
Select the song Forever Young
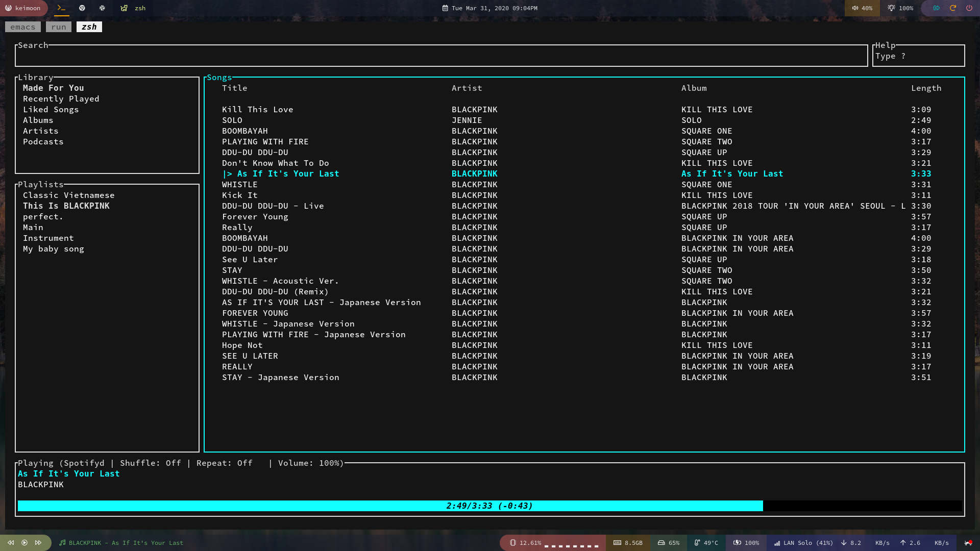click(x=255, y=217)
